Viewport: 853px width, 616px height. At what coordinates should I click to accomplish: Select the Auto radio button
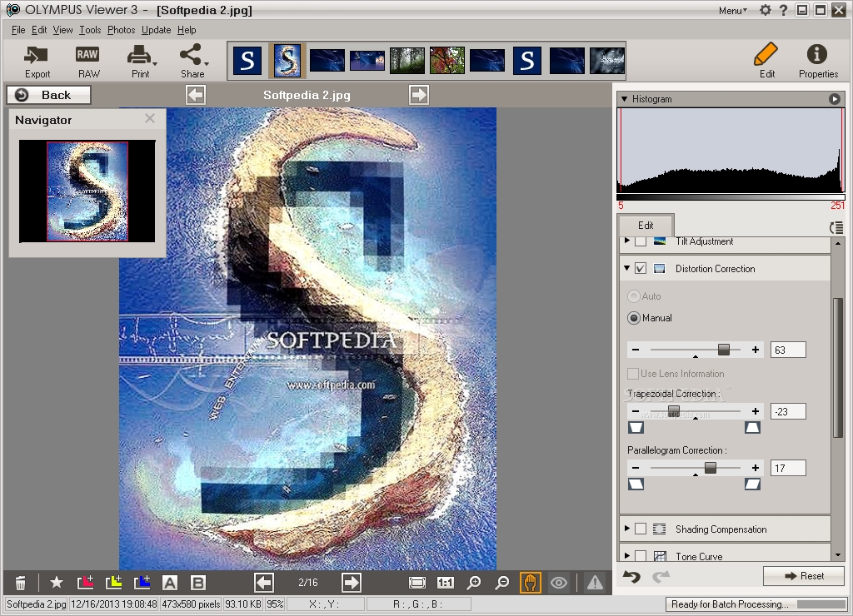pos(633,296)
